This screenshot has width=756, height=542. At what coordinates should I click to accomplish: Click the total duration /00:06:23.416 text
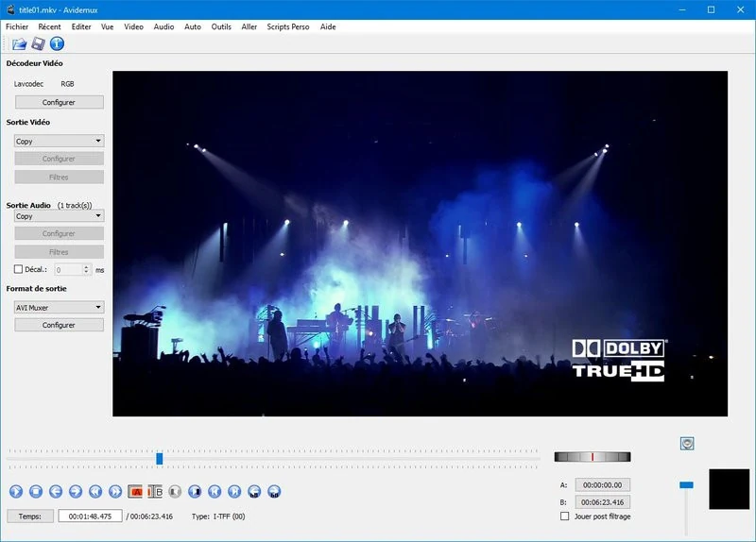(x=149, y=516)
